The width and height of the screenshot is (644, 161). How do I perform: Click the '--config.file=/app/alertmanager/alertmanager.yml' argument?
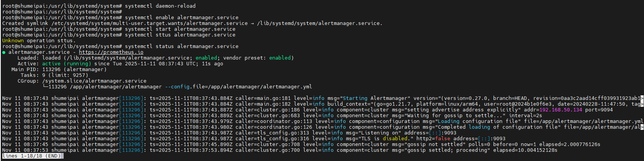point(239,87)
